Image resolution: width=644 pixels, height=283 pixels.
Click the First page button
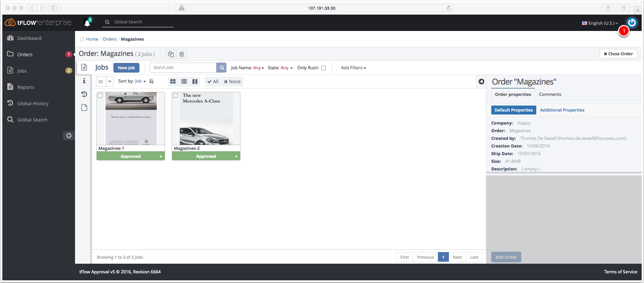pos(405,257)
